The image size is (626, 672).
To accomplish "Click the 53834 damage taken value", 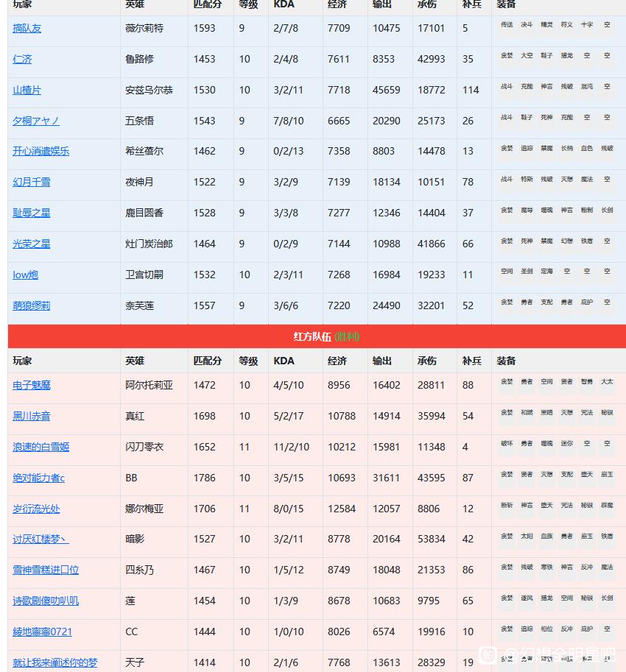I will click(x=432, y=539).
